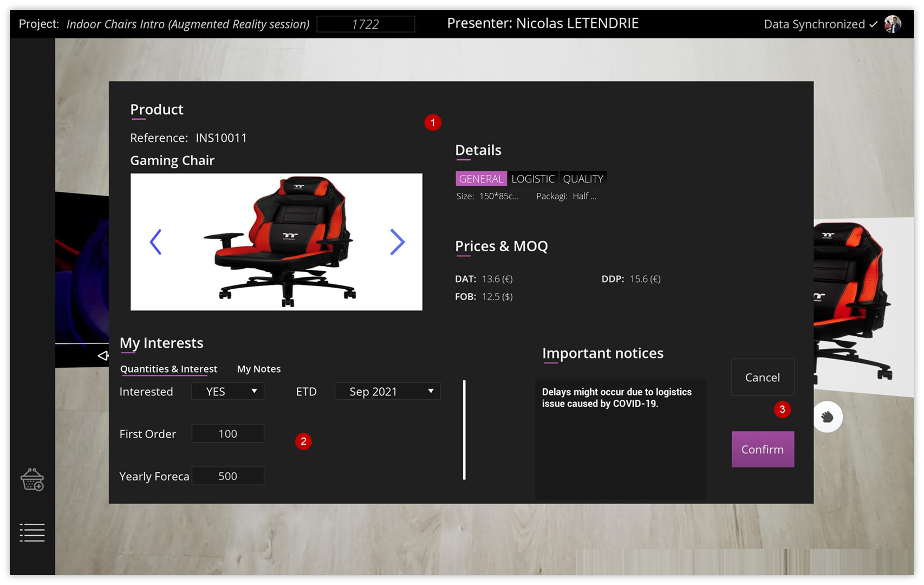
Task: Select the Quantities & Interest tab
Action: pyautogui.click(x=168, y=369)
